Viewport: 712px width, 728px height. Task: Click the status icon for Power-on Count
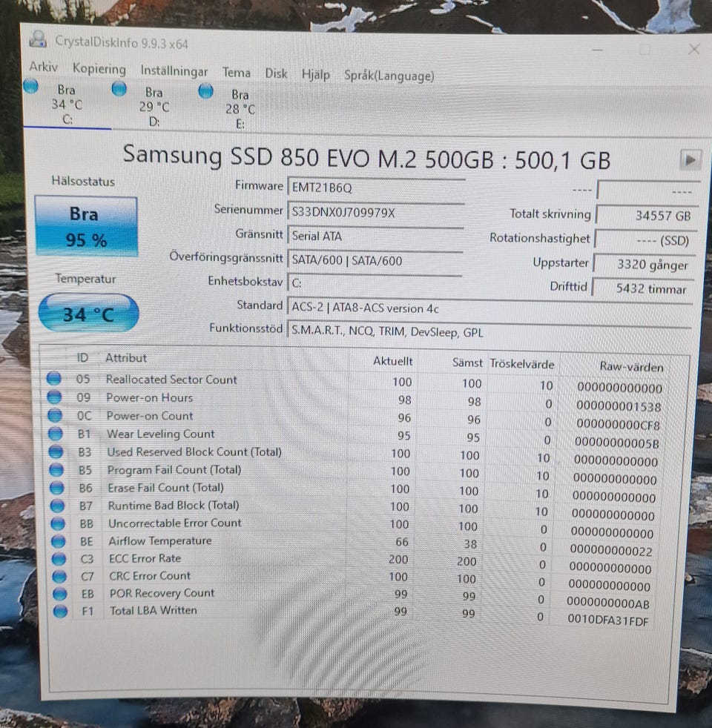click(55, 414)
